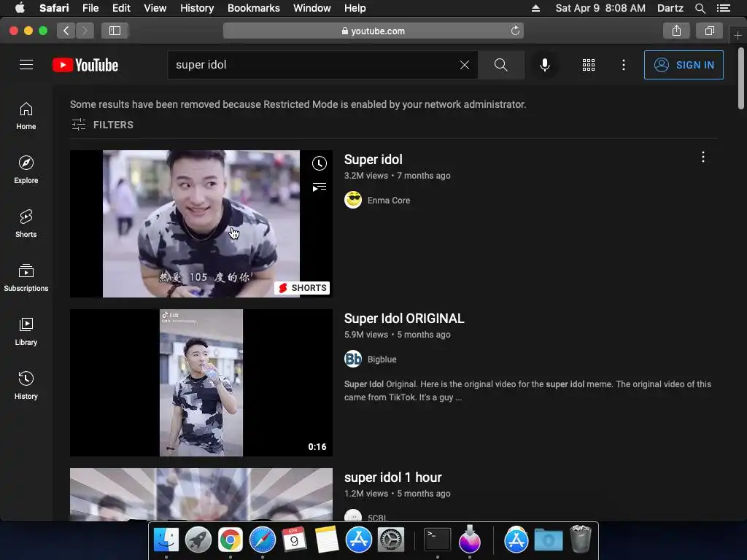This screenshot has width=747, height=560.
Task: Click the youtube.com address bar
Action: [x=373, y=31]
